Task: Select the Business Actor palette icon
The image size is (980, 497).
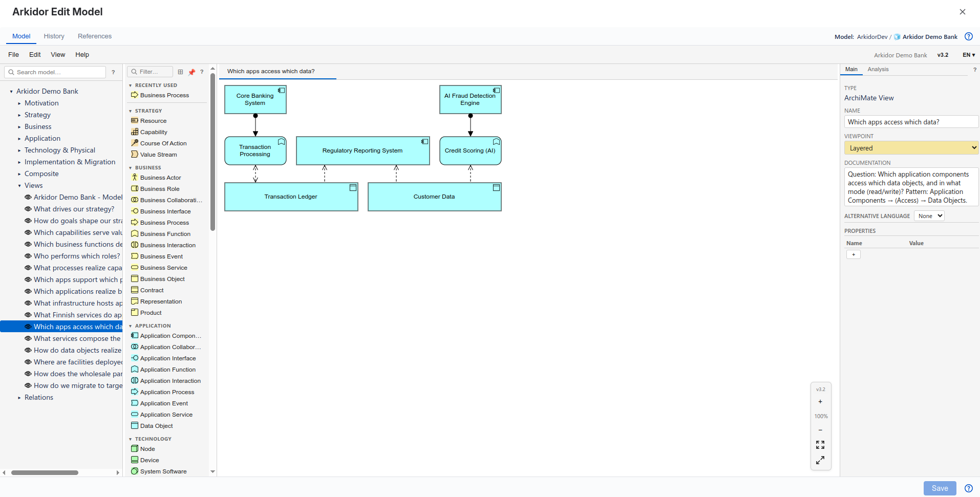Action: point(135,178)
